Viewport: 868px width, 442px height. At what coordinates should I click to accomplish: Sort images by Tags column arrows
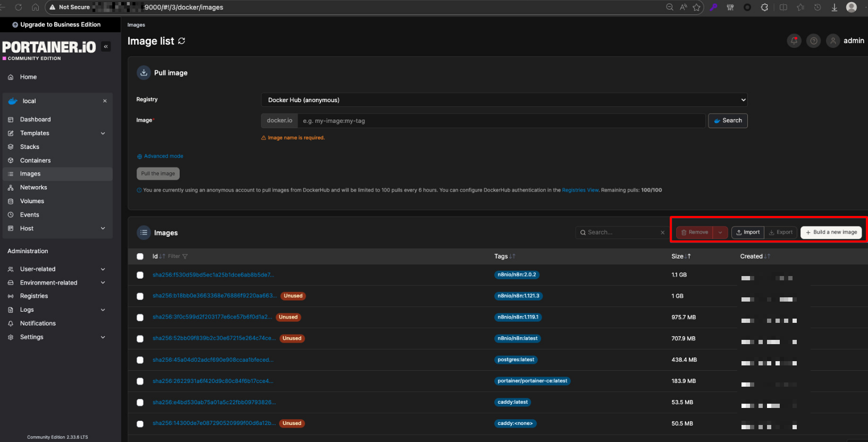(x=512, y=256)
